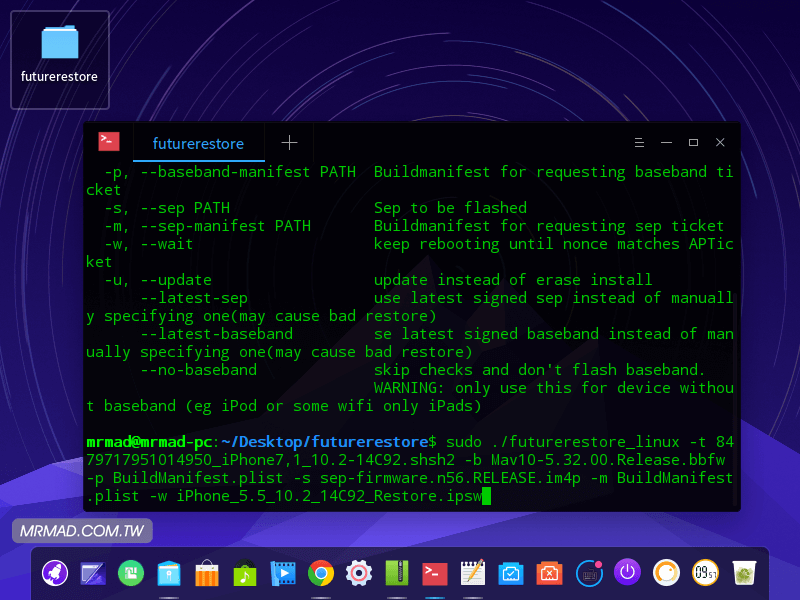Open System Settings gear in dock
Image resolution: width=800 pixels, height=600 pixels.
[x=359, y=573]
